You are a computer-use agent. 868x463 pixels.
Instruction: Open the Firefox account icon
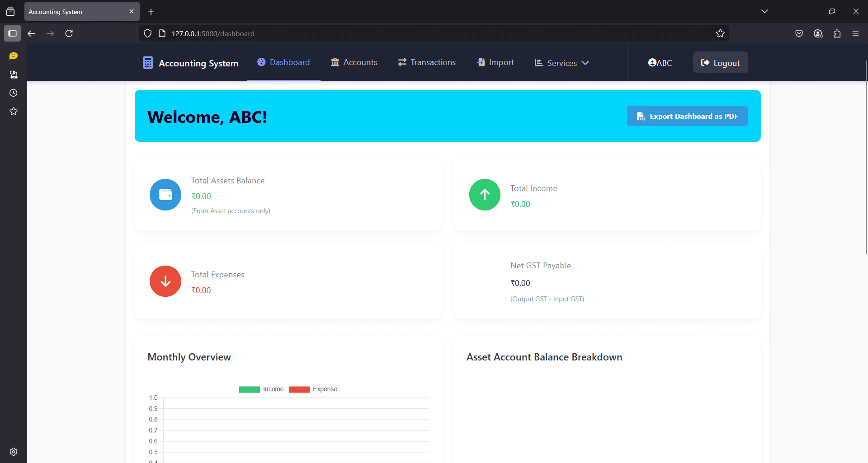(818, 33)
